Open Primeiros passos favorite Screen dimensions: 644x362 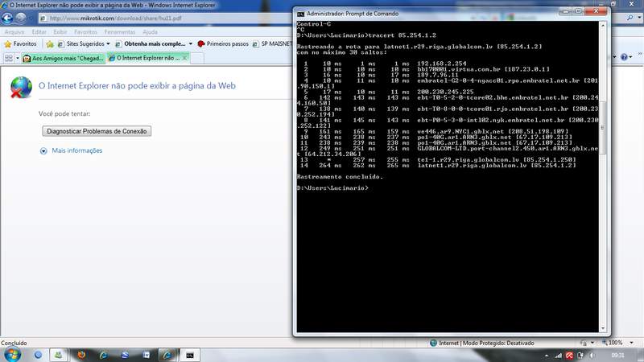point(223,44)
